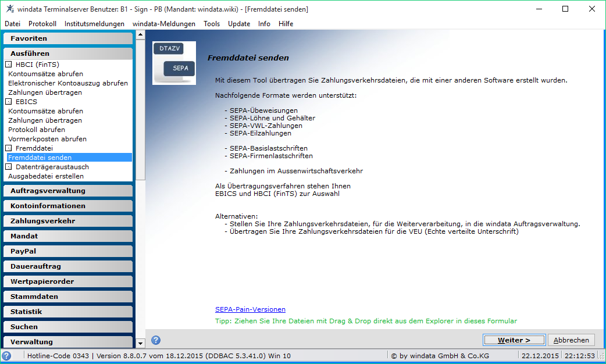This screenshot has width=606, height=364.
Task: Select Protokoll abrufen under EBICS
Action: click(37, 130)
